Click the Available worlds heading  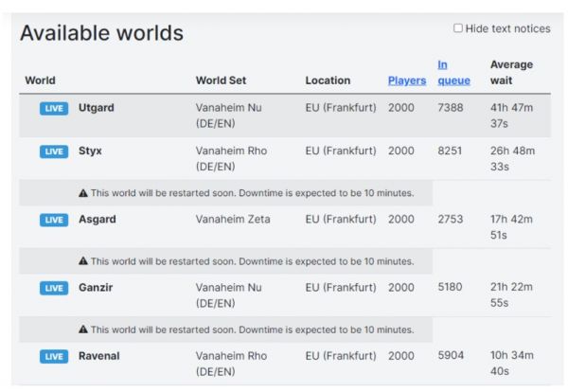(101, 32)
